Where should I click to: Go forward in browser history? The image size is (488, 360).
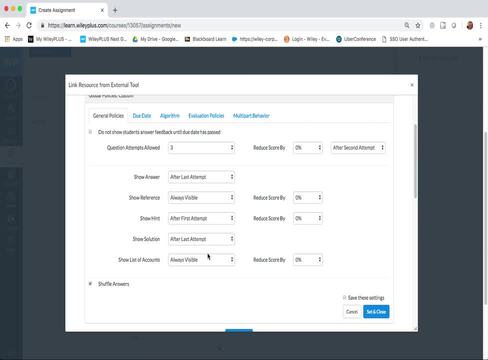pos(18,25)
